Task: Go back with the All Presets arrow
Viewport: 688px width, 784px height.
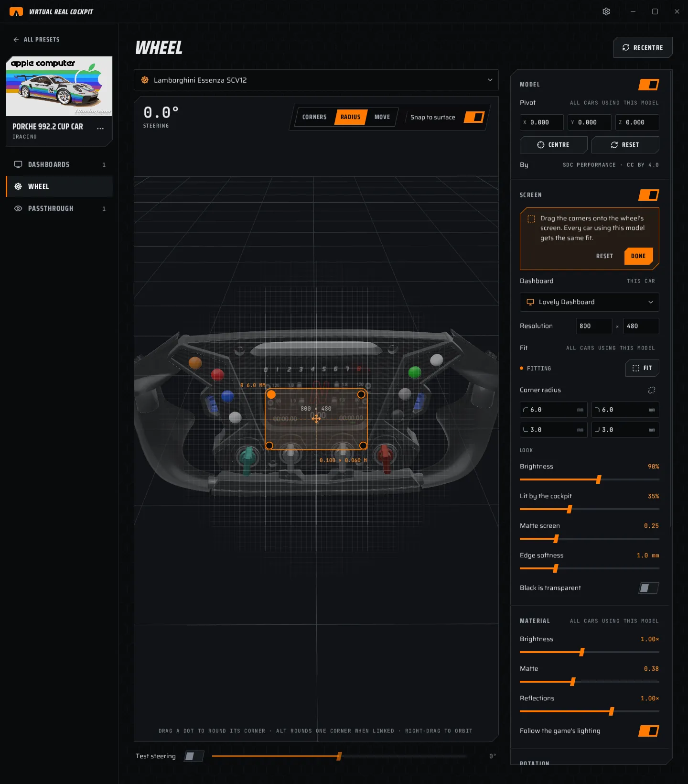Action: [16, 40]
